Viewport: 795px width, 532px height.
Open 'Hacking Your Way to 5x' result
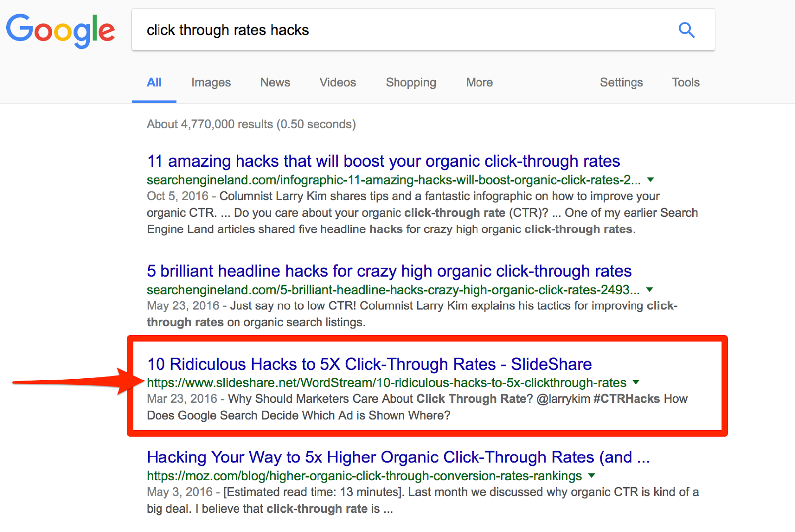tap(398, 457)
